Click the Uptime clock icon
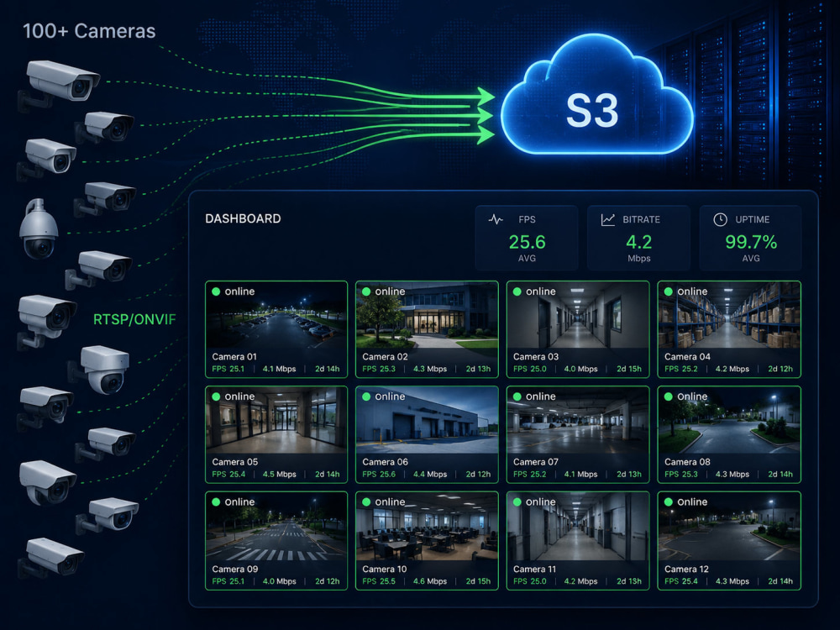The height and width of the screenshot is (630, 840). click(x=720, y=219)
